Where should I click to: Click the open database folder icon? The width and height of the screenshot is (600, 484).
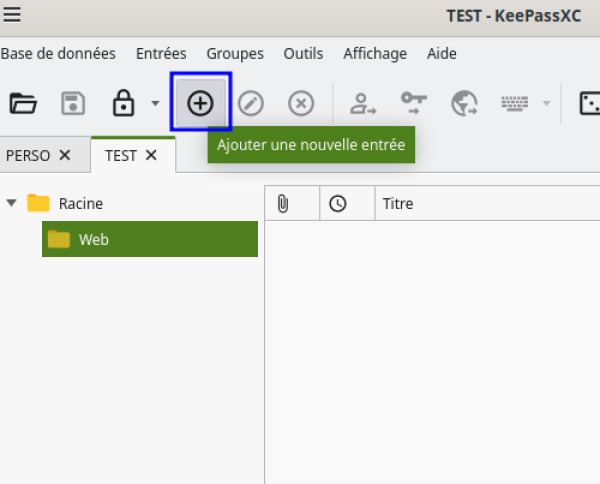tap(23, 103)
